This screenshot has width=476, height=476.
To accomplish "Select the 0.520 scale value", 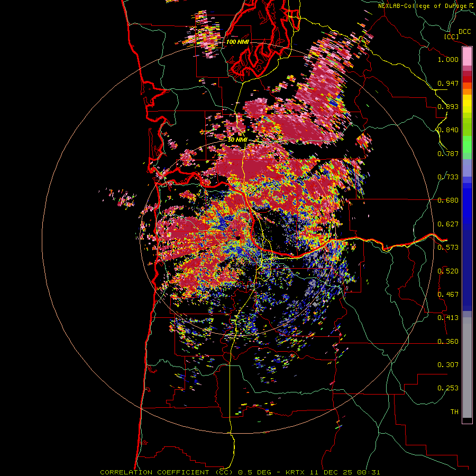I will click(x=448, y=271).
